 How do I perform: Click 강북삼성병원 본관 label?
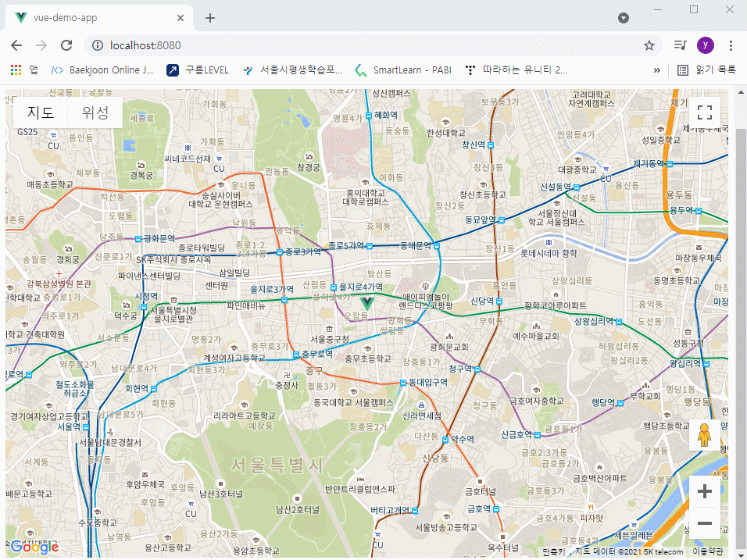[x=59, y=284]
